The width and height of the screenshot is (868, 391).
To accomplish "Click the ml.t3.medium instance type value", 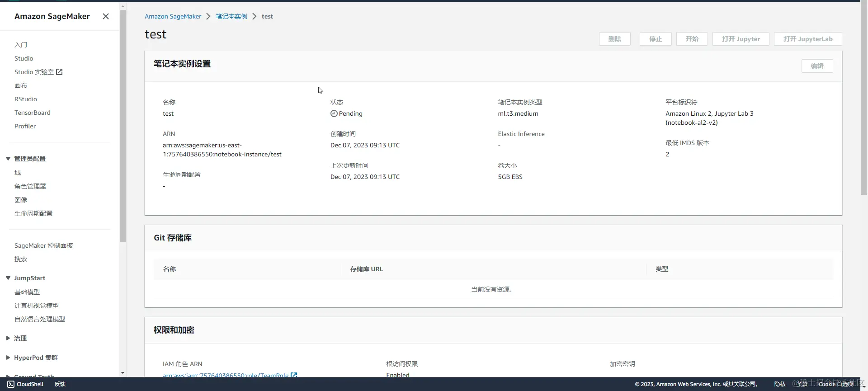I will 518,113.
